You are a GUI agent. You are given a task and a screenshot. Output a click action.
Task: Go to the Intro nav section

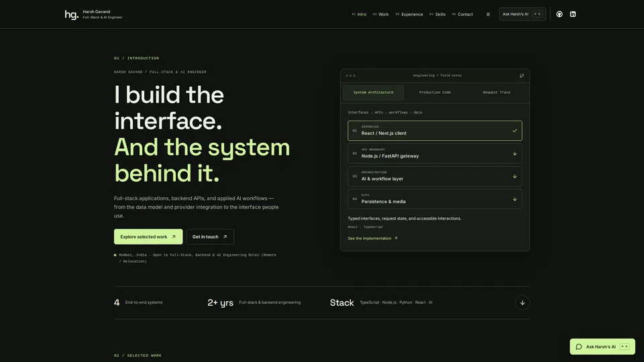click(359, 14)
